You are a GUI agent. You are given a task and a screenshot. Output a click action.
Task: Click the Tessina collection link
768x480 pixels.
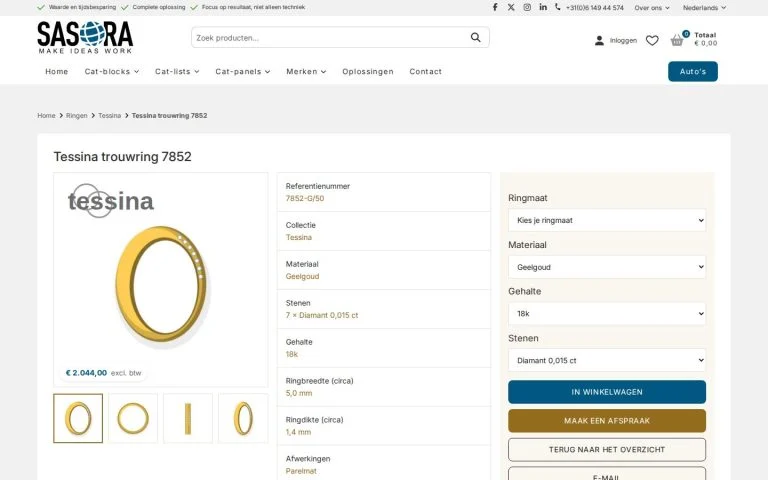point(299,237)
